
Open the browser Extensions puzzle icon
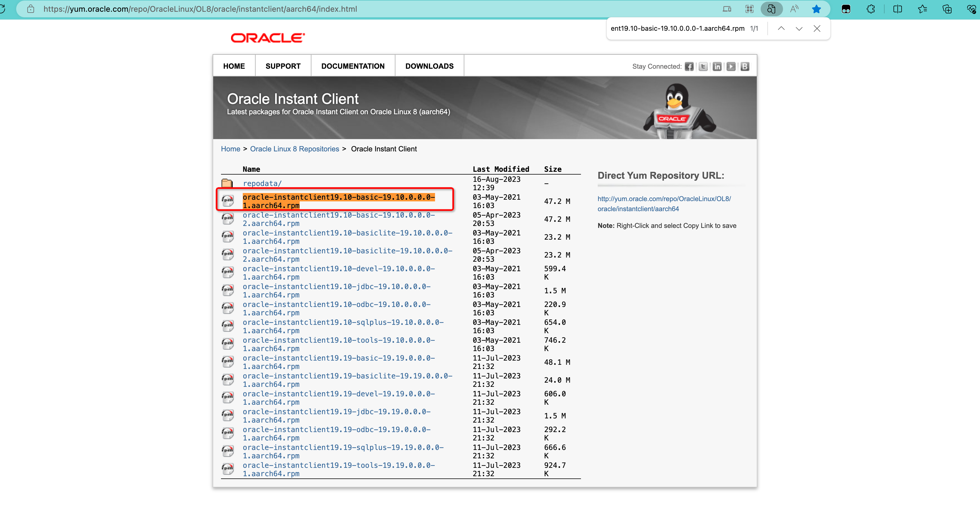871,9
